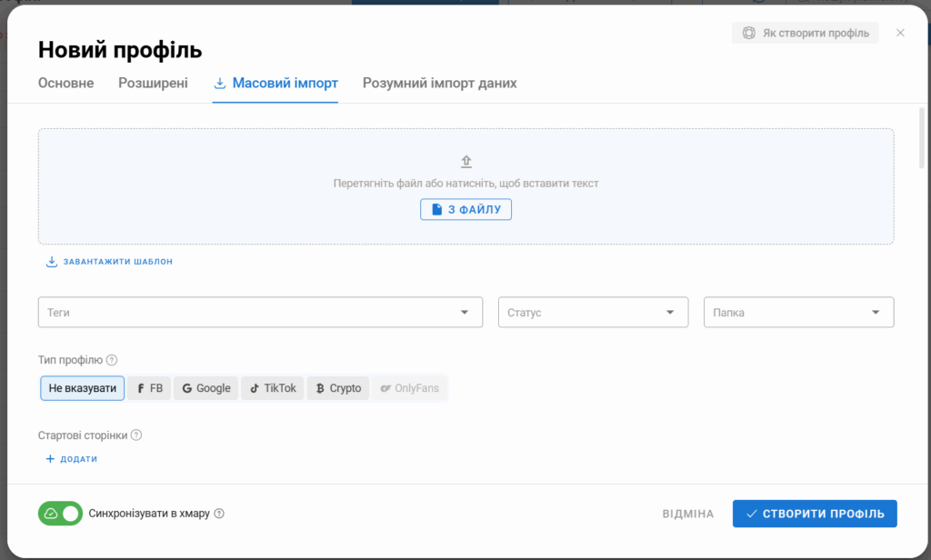The image size is (931, 560).
Task: Close the Новий профіль dialog with X
Action: click(900, 33)
